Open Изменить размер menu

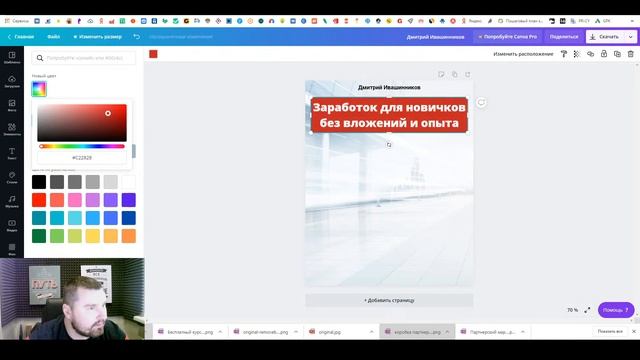click(98, 37)
